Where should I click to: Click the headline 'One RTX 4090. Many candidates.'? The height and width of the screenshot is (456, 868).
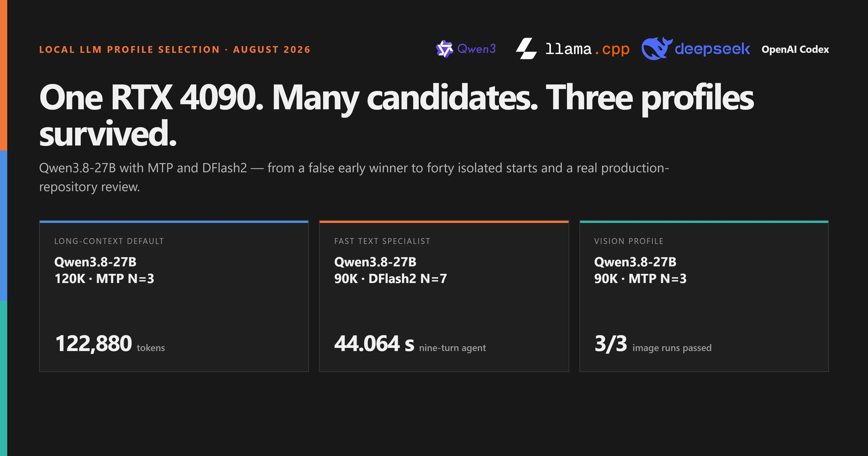coord(288,97)
